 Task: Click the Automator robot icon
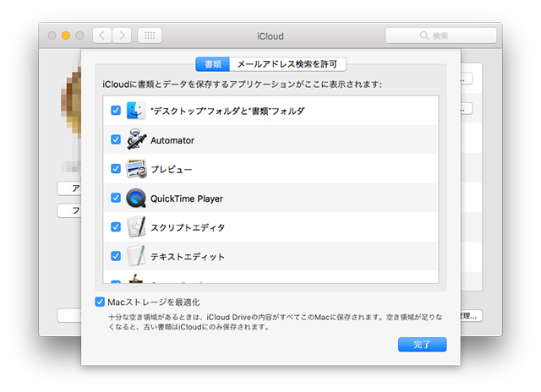click(x=136, y=139)
